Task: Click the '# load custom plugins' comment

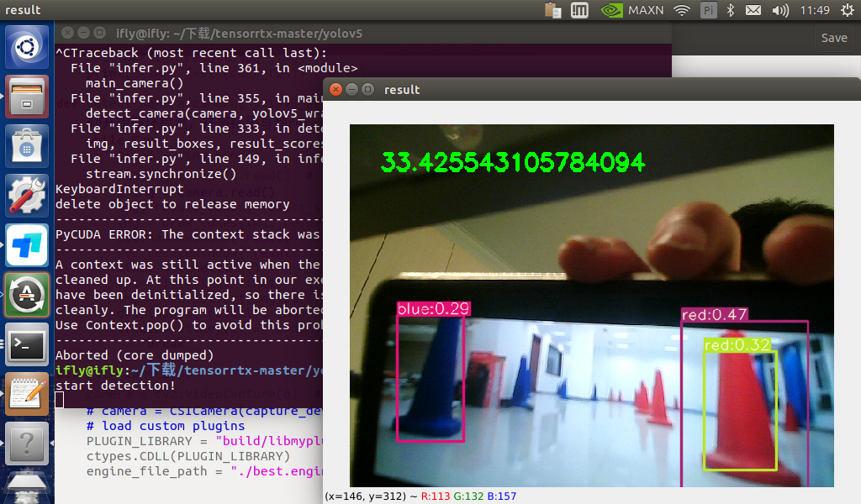Action: point(166,426)
